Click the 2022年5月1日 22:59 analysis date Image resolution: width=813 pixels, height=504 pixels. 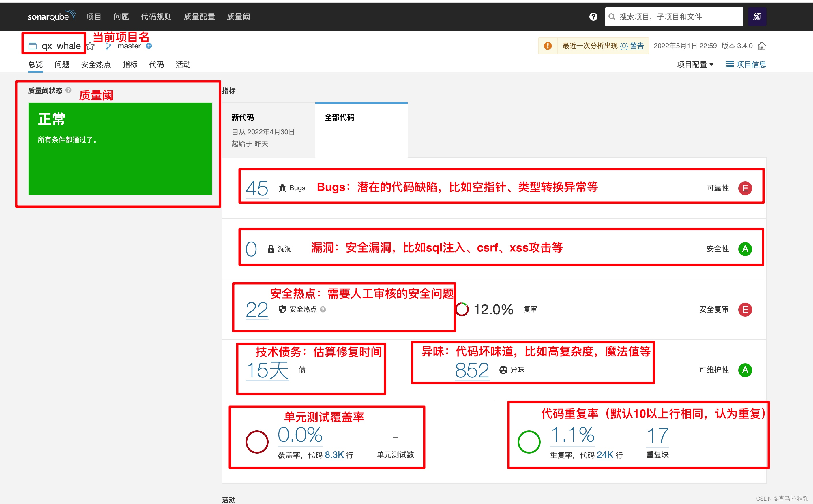[x=685, y=46]
